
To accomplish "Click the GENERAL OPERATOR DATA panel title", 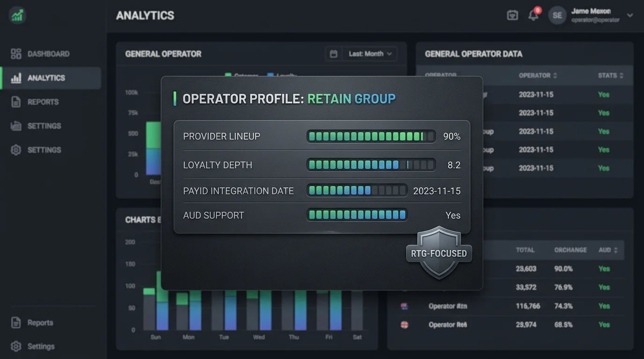I will tap(474, 54).
